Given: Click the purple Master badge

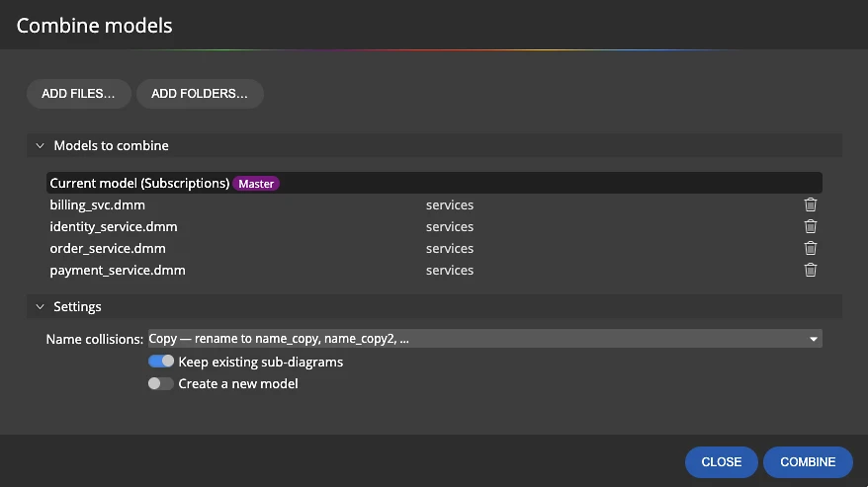Looking at the screenshot, I should pos(256,184).
